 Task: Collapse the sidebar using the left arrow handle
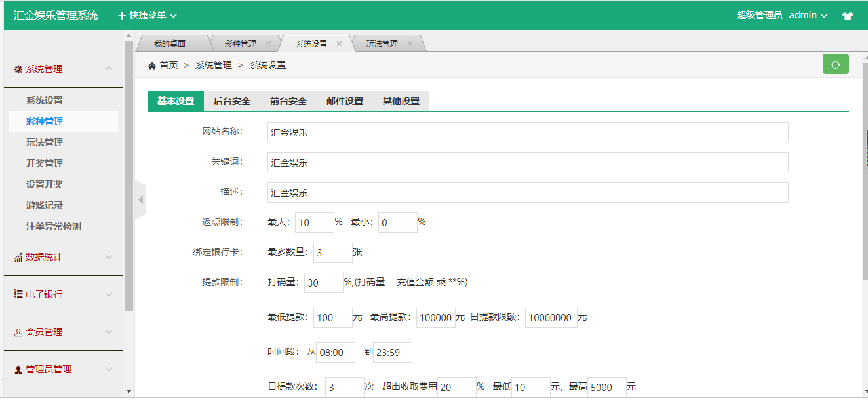click(140, 199)
